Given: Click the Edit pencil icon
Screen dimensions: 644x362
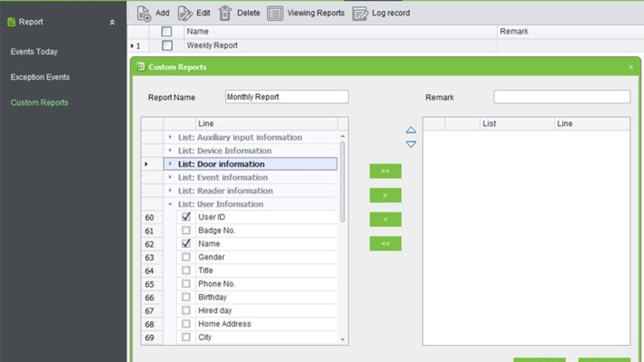Looking at the screenshot, I should (x=185, y=13).
